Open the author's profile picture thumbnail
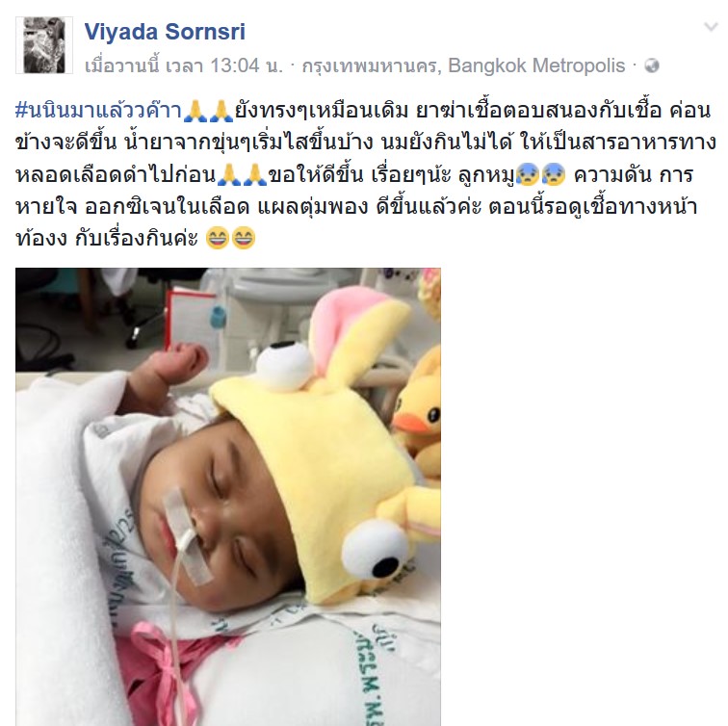Image resolution: width=728 pixels, height=726 pixels. point(44,45)
